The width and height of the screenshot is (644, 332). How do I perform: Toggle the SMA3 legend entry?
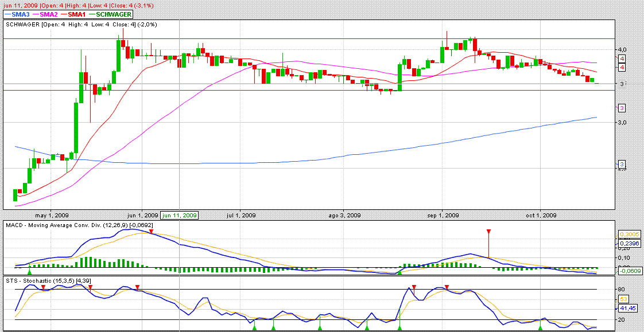pos(17,14)
